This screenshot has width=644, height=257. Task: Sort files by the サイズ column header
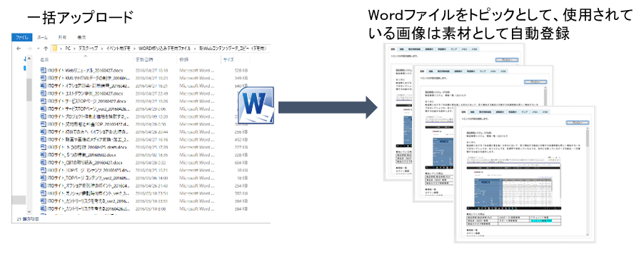[x=228, y=60]
